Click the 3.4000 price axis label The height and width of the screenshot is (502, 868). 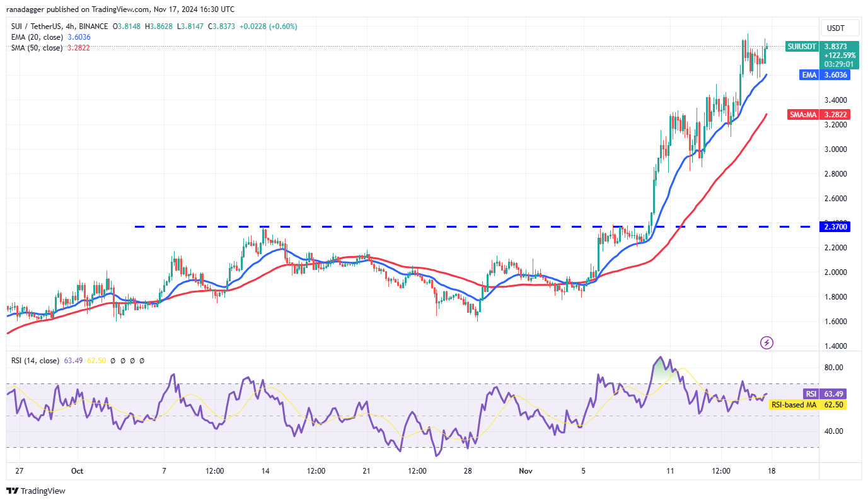tap(836, 100)
